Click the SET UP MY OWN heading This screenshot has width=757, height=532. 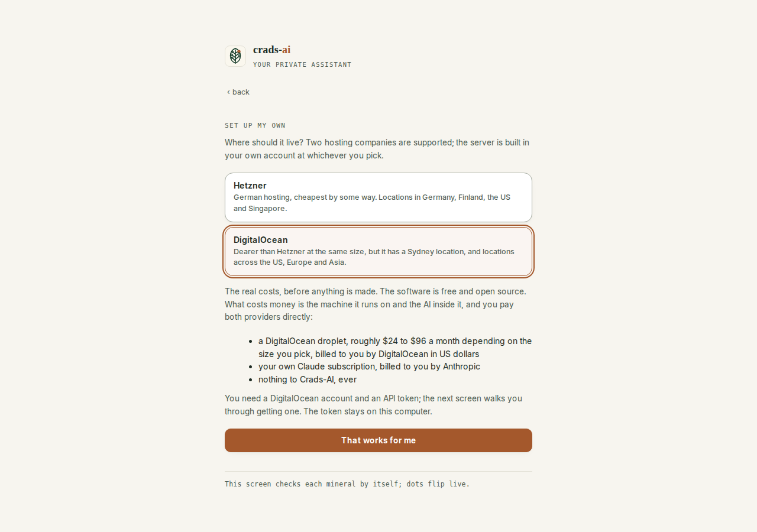coord(255,125)
